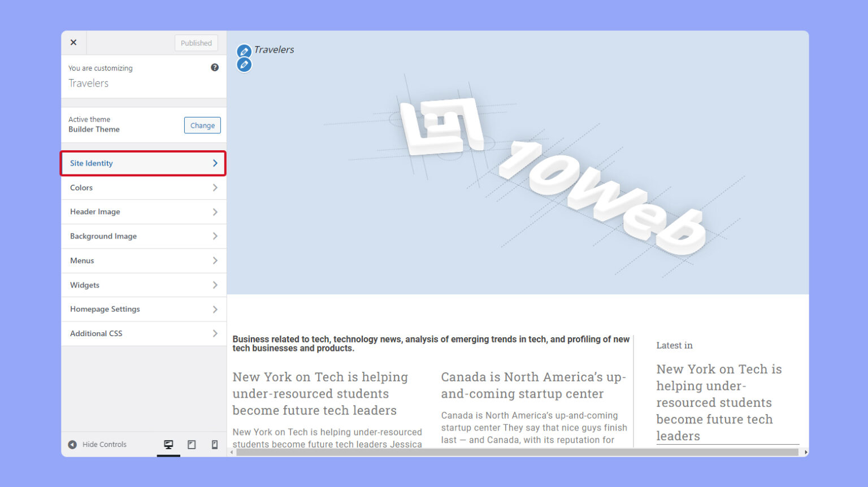
Task: Open the customizer help tooltip icon
Action: pos(215,67)
